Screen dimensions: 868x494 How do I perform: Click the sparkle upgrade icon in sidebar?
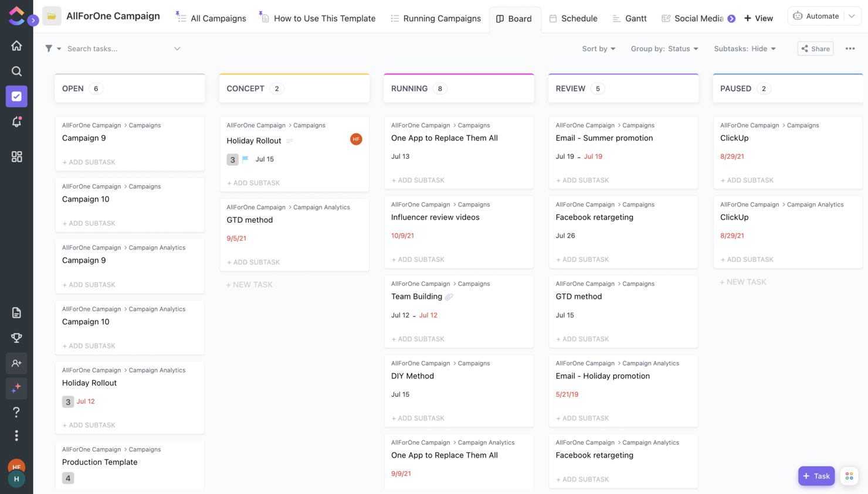pos(16,388)
